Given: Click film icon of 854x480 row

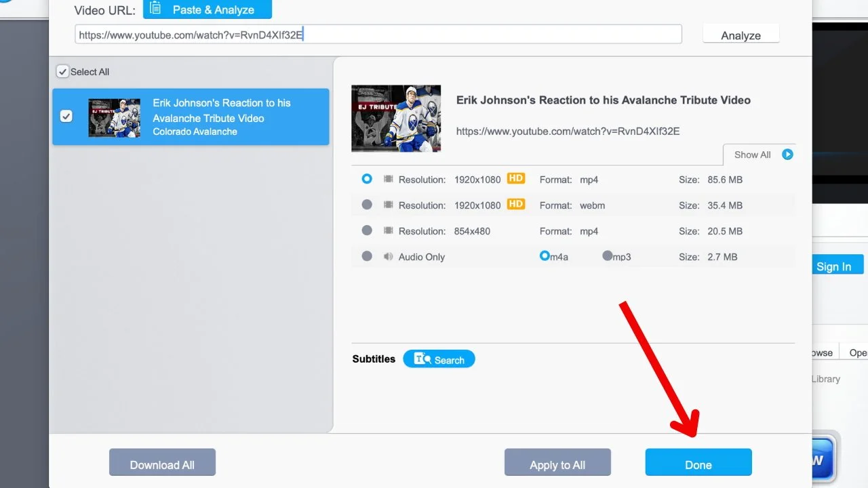Looking at the screenshot, I should pos(389,231).
